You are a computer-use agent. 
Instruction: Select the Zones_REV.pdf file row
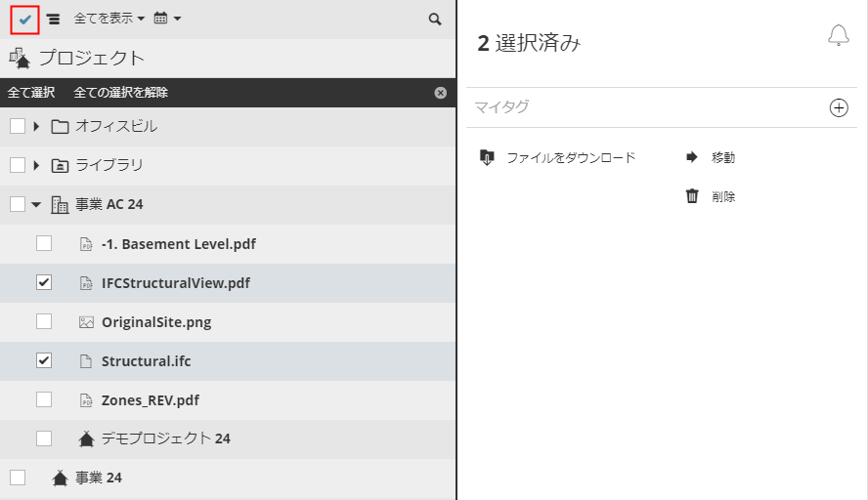point(151,400)
